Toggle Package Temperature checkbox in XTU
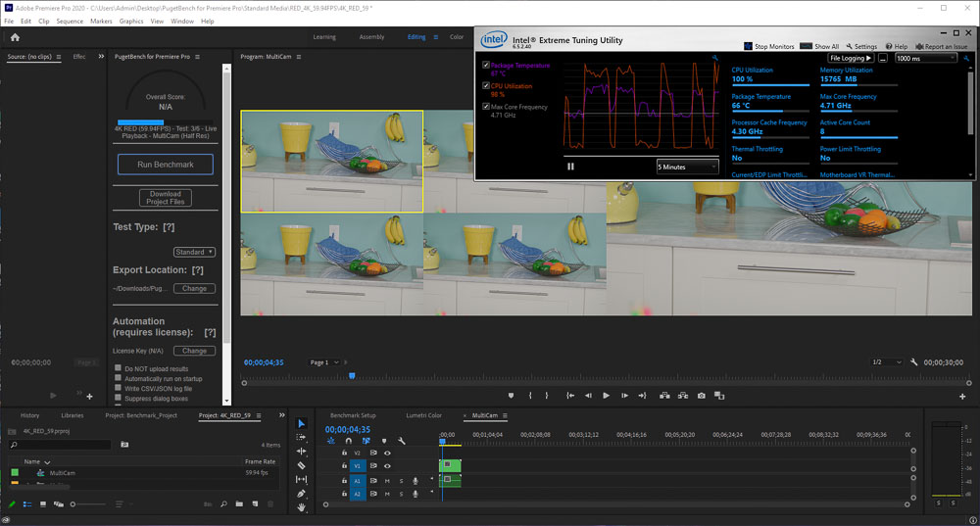980x526 pixels. (486, 65)
